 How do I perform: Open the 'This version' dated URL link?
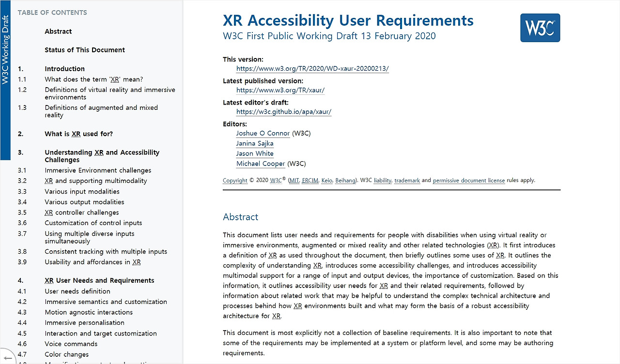point(312,68)
